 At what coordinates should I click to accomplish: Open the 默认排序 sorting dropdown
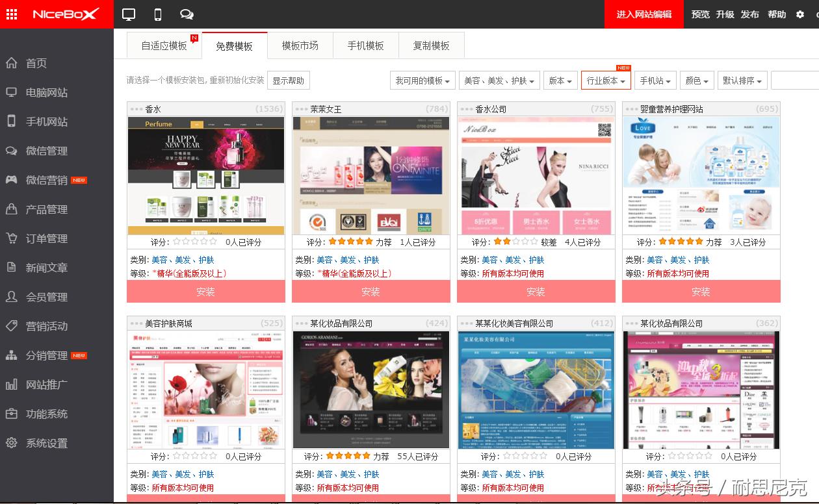point(742,81)
